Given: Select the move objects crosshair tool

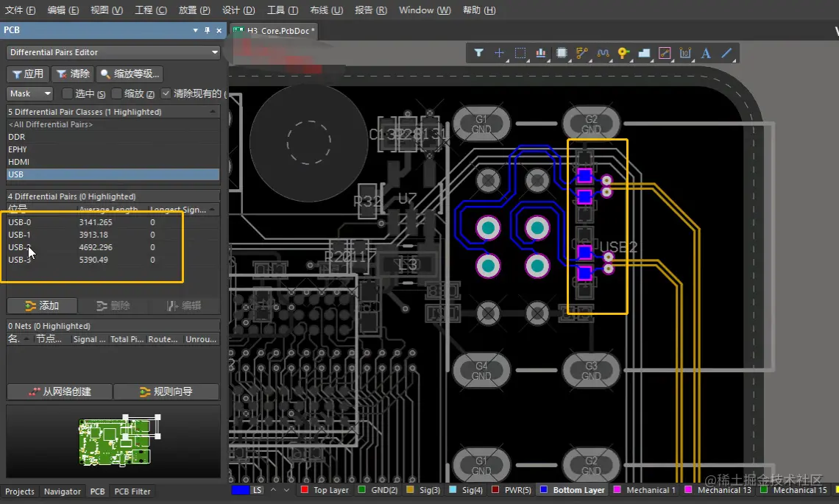Looking at the screenshot, I should point(499,53).
